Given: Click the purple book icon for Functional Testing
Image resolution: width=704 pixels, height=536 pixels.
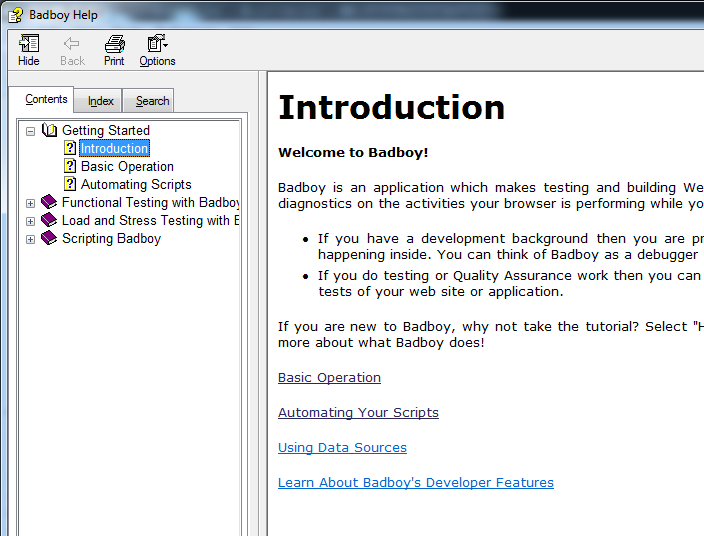Looking at the screenshot, I should 49,202.
